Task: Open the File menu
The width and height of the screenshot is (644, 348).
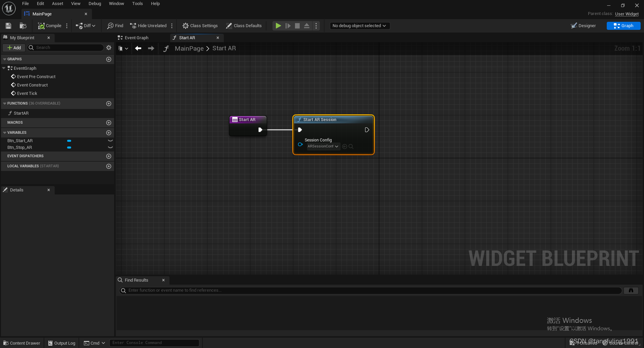Action: 26,4
